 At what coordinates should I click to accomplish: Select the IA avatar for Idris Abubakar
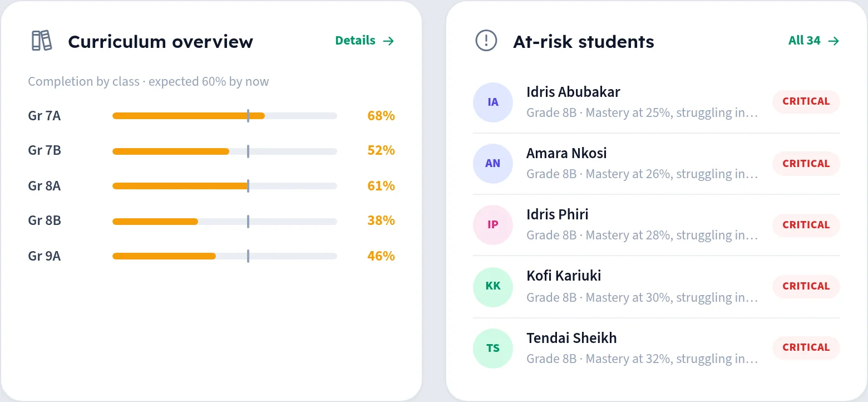pos(493,102)
